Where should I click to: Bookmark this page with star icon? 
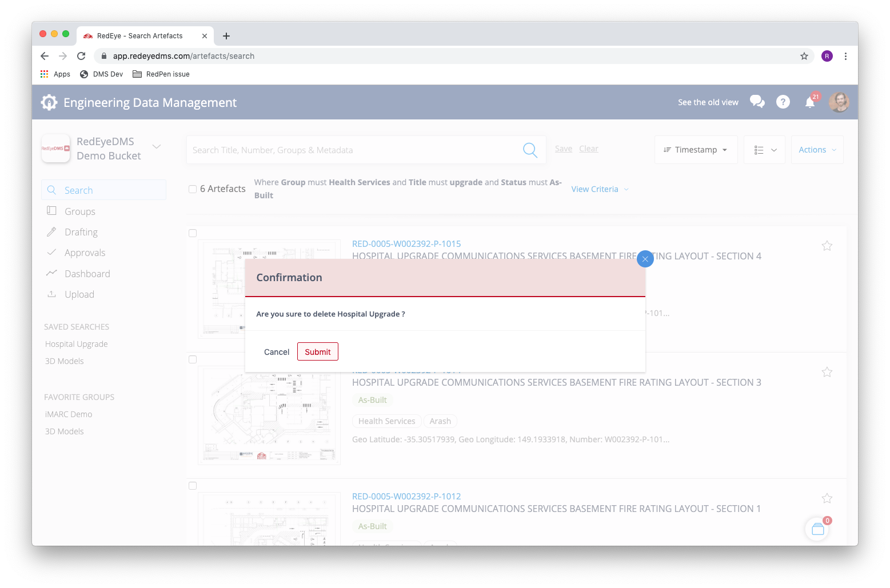tap(804, 56)
